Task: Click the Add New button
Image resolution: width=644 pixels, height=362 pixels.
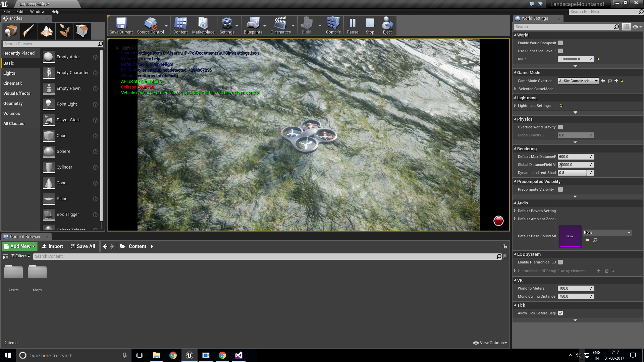Action: pyautogui.click(x=19, y=246)
